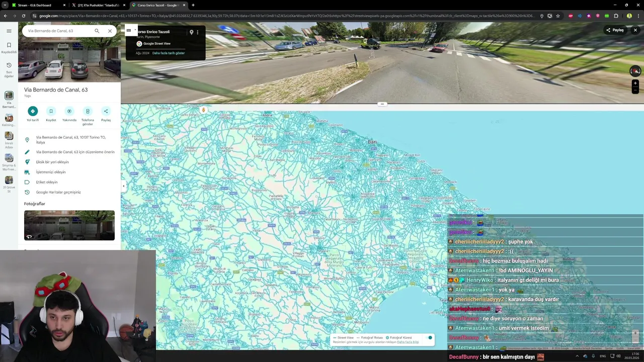Viewport: 644px width, 362px height.
Task: Show hidden system tray icons
Action: (x=577, y=356)
